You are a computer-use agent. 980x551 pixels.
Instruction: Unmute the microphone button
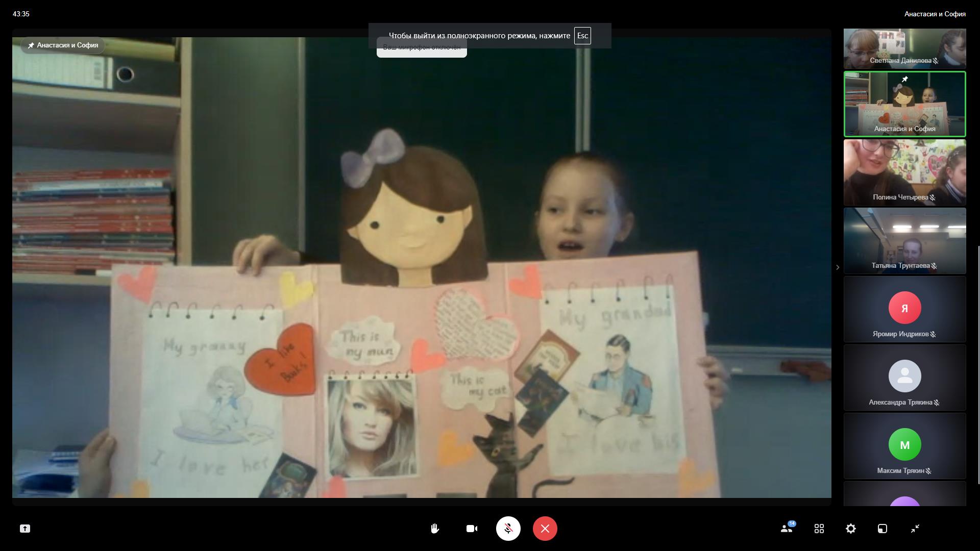[x=508, y=529]
